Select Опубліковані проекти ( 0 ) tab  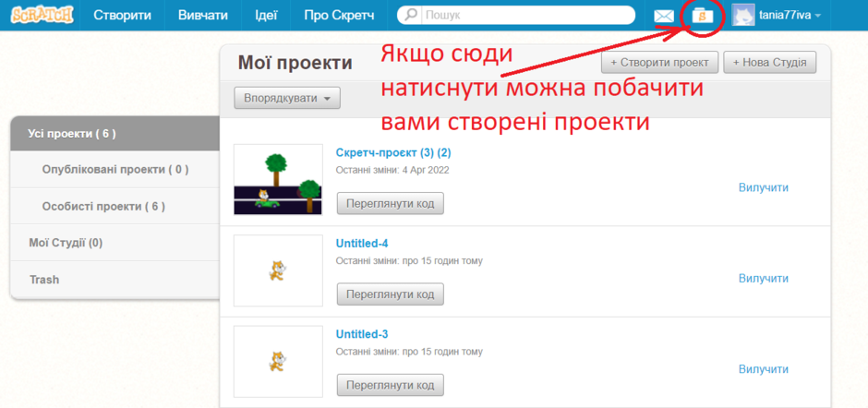click(x=115, y=170)
